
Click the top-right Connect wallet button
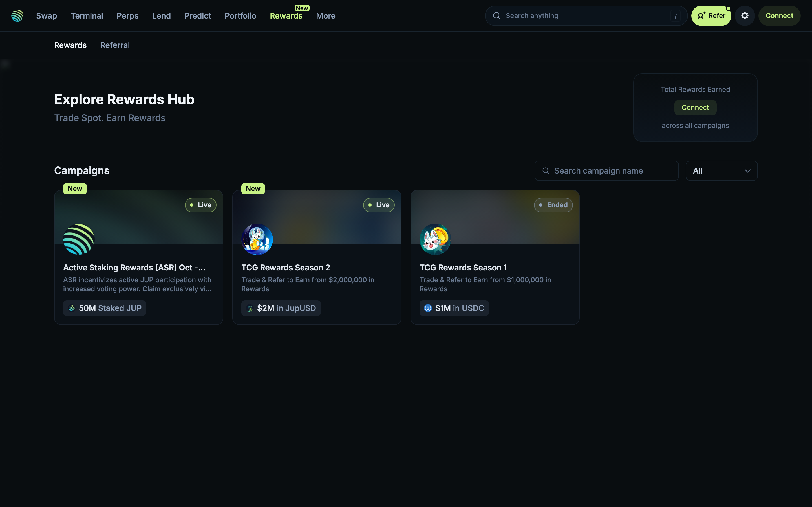point(779,16)
